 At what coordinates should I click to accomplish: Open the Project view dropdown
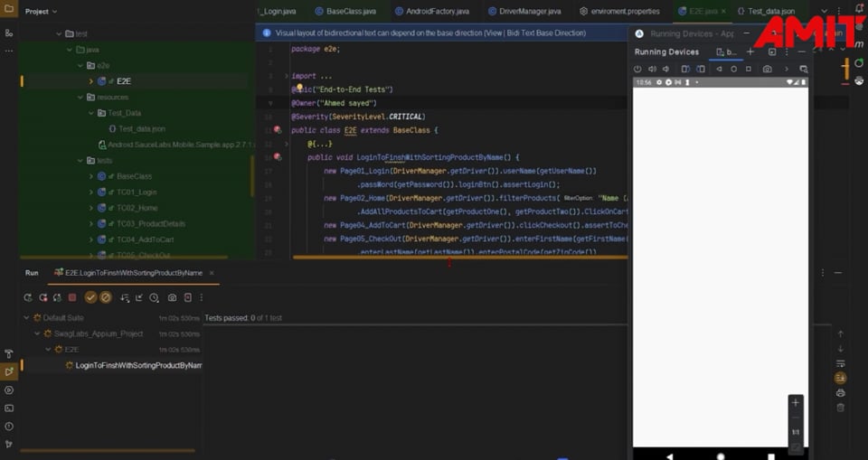[41, 11]
